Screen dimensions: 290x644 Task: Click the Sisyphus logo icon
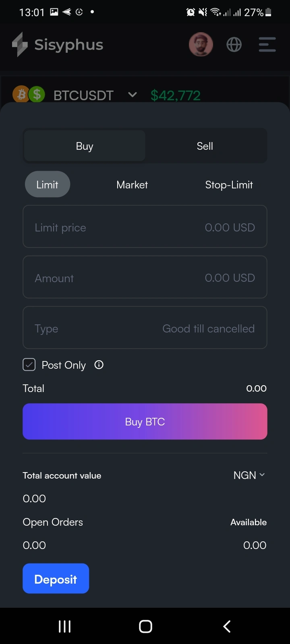coord(20,45)
